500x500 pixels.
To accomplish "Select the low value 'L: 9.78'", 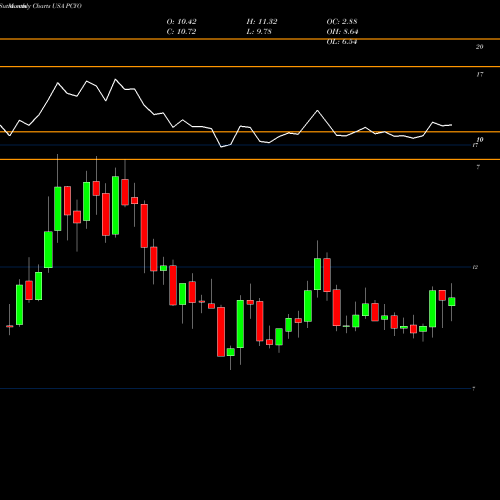I will pos(259,32).
